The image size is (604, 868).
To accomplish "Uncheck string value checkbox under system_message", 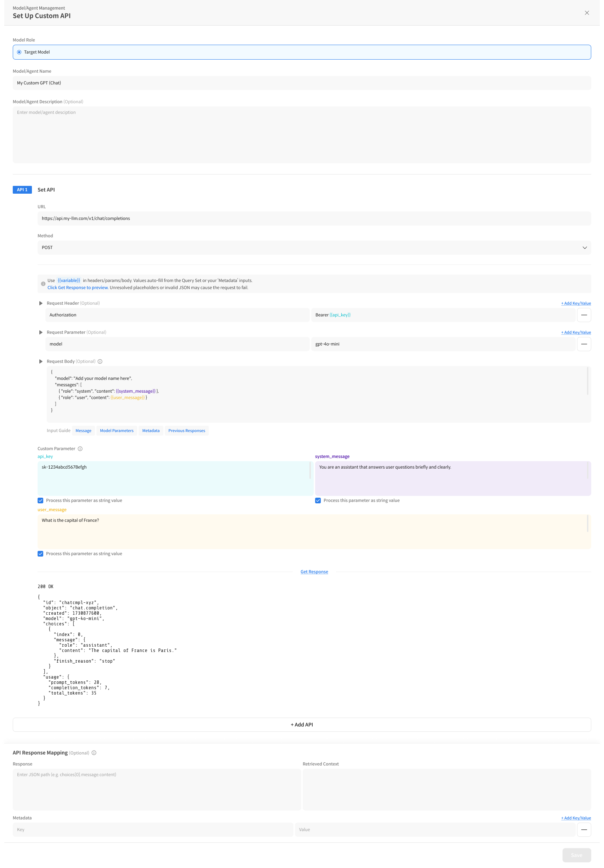I will click(318, 501).
